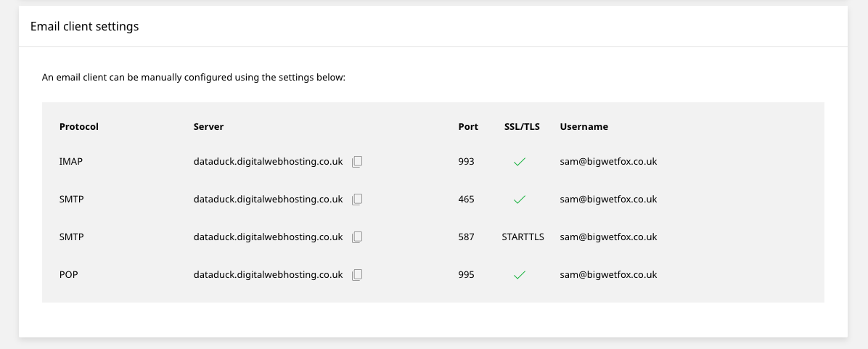Screen dimensions: 868x349
Task: Click port number 587
Action: coord(466,237)
